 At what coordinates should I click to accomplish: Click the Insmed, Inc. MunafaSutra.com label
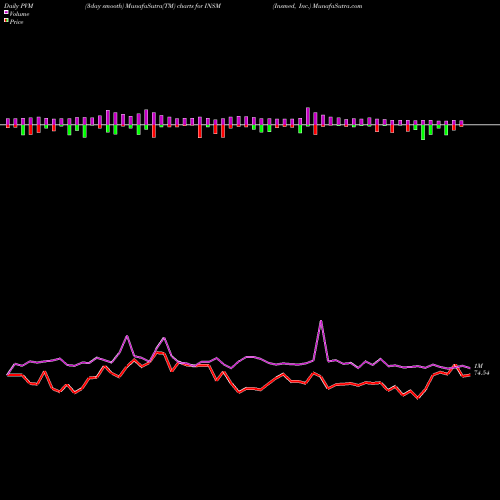tap(317, 6)
